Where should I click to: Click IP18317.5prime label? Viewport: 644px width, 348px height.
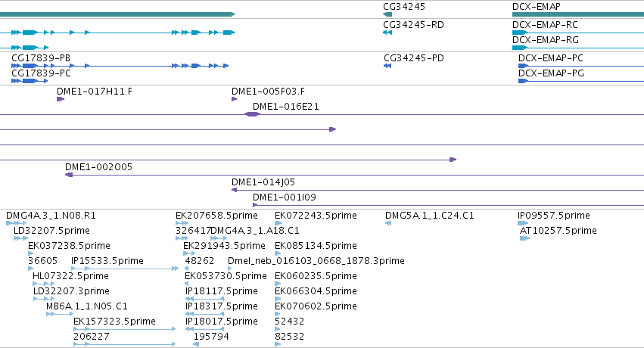pyautogui.click(x=222, y=306)
